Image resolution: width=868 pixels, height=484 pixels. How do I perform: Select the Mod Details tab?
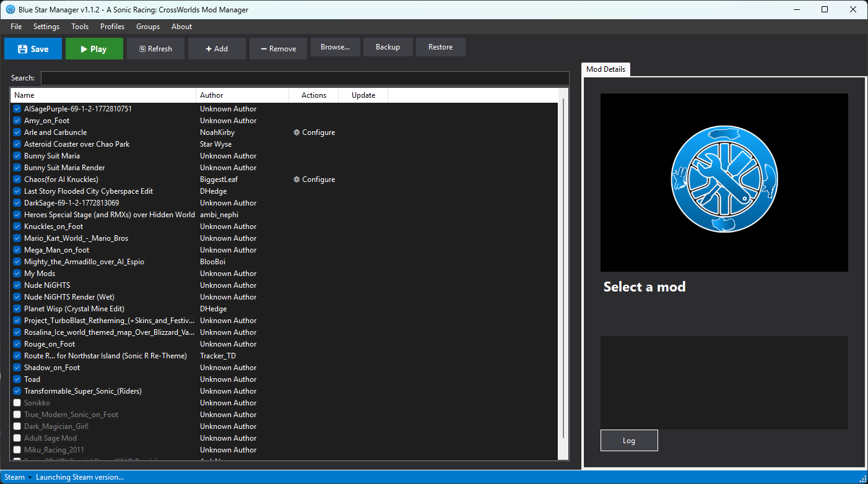606,69
